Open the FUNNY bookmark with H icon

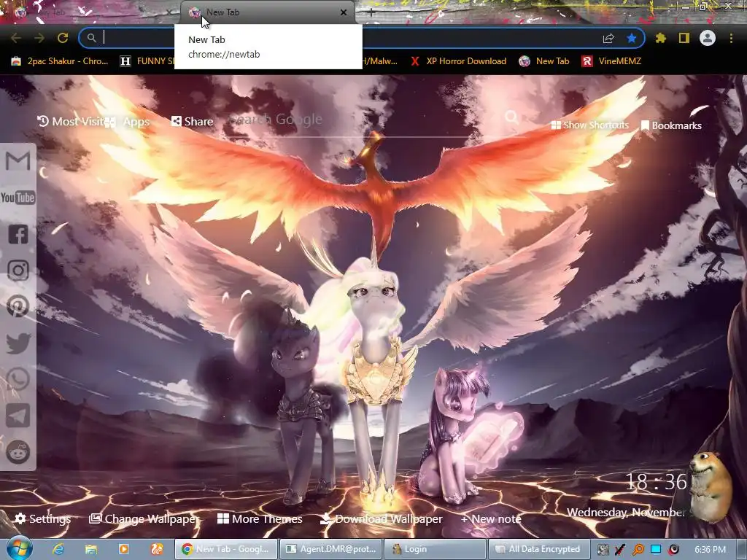point(147,61)
